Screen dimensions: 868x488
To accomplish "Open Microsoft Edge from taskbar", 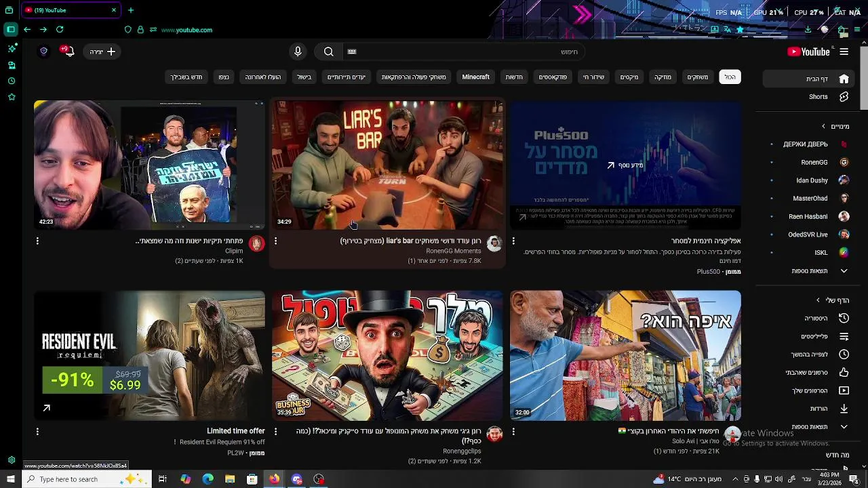I will [x=208, y=479].
